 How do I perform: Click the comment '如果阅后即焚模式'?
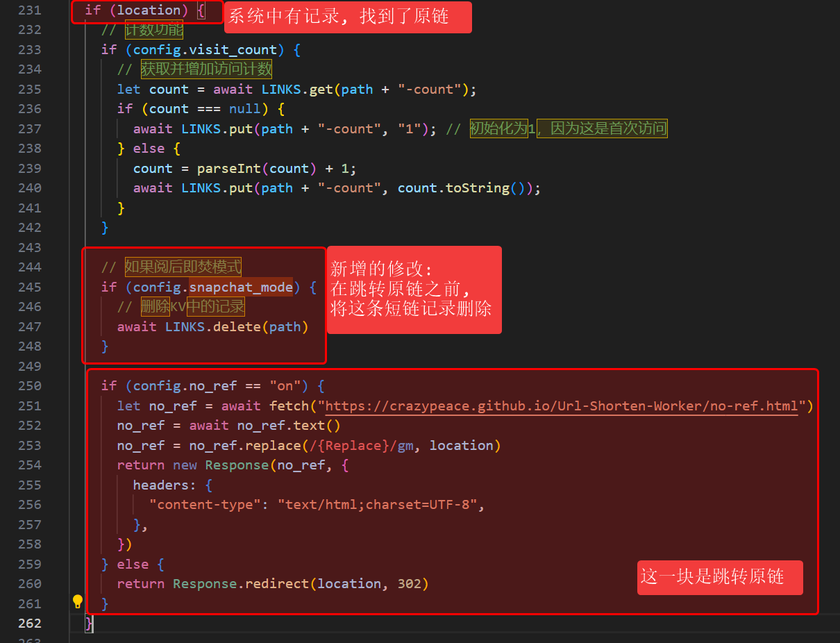[183, 267]
